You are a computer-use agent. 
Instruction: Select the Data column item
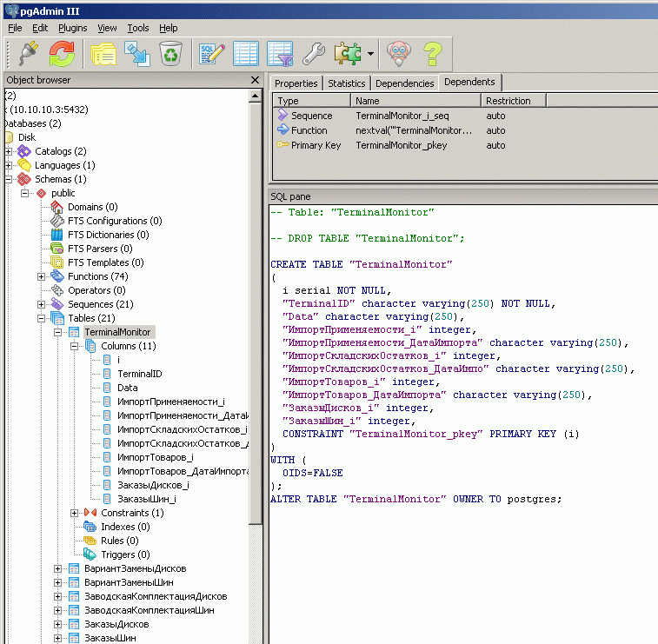(128, 388)
